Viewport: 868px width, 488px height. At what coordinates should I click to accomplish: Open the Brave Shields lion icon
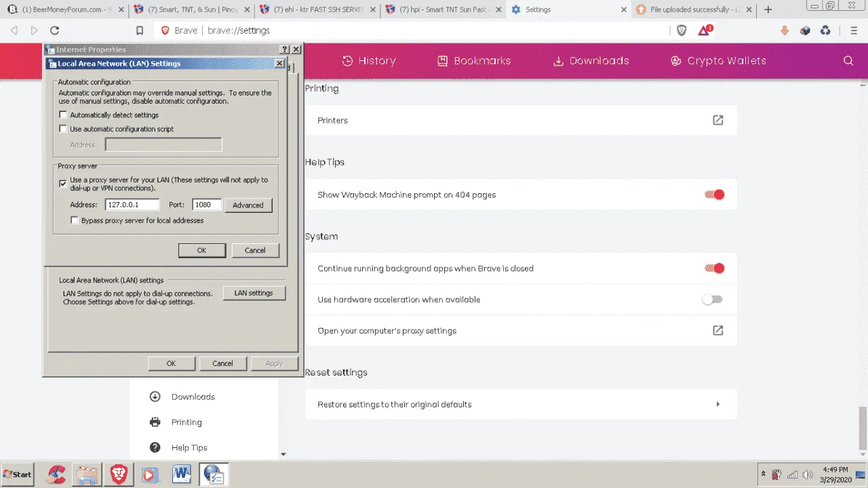[682, 30]
